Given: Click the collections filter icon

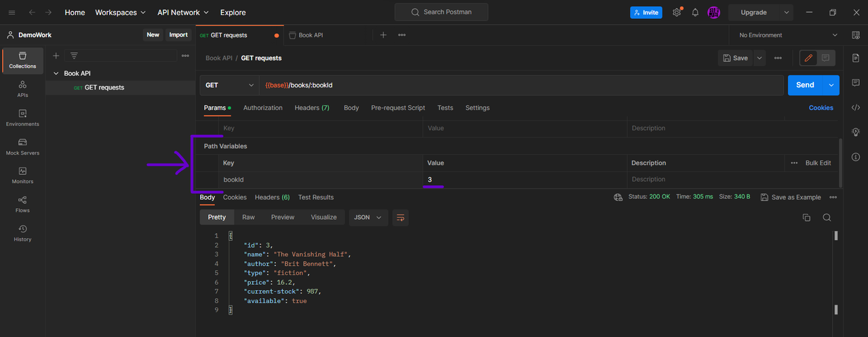Looking at the screenshot, I should 74,56.
